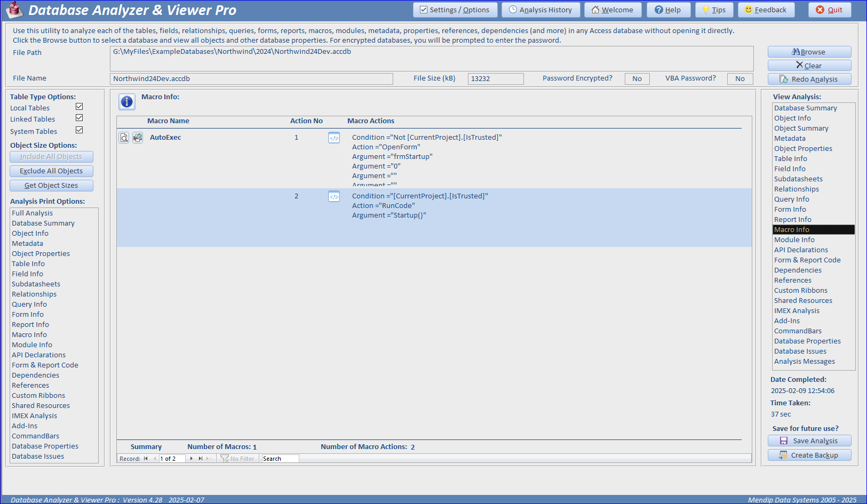Open the code icon for action 2
The height and width of the screenshot is (504, 867).
334,196
